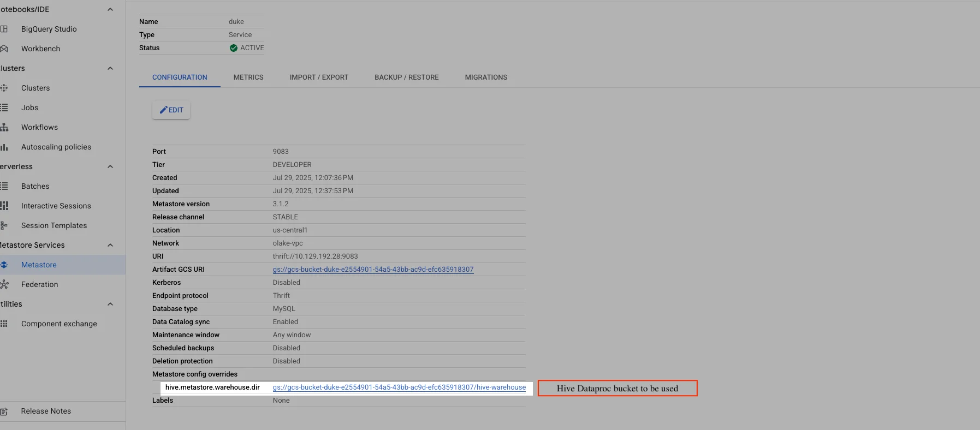The width and height of the screenshot is (980, 430).
Task: Go to Backup / Restore tab
Action: 406,77
